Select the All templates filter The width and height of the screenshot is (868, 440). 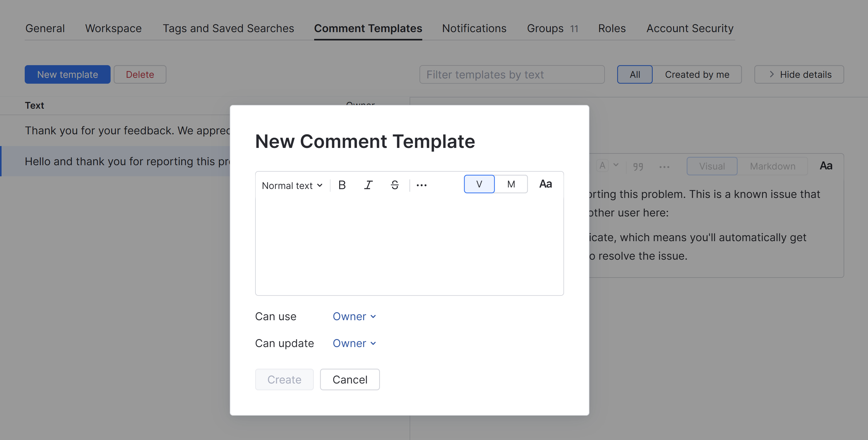click(x=634, y=74)
